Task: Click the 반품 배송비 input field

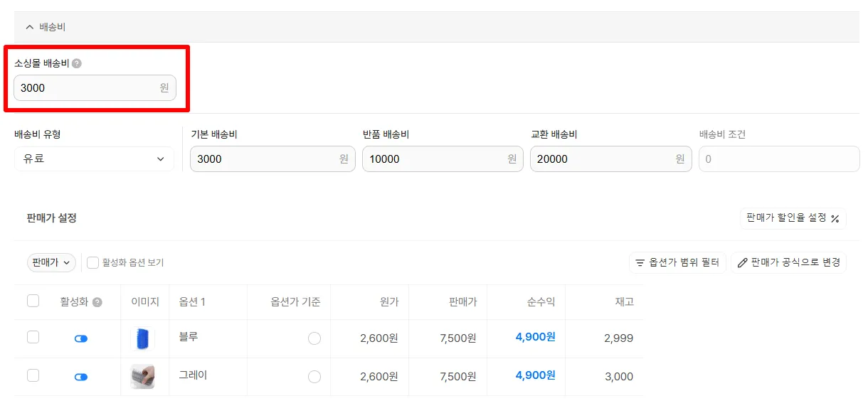Action: point(443,159)
